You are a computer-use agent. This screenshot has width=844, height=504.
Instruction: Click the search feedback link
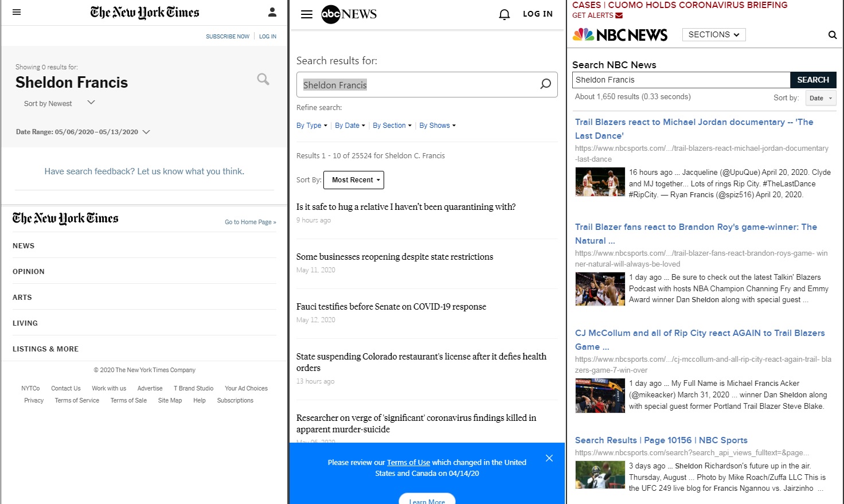[144, 171]
